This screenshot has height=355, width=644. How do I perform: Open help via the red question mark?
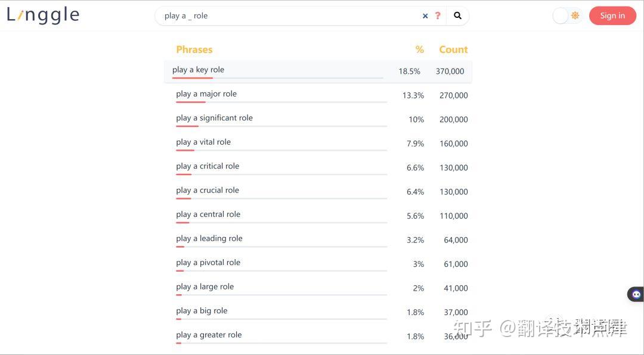point(438,15)
